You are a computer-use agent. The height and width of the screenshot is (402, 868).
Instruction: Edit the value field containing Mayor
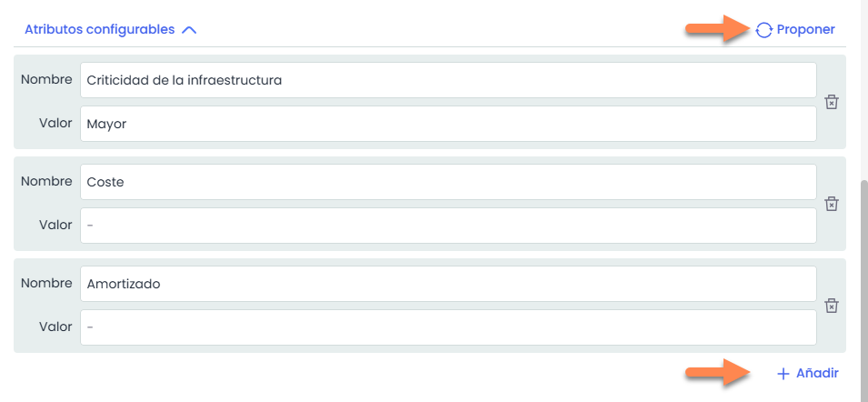click(448, 124)
